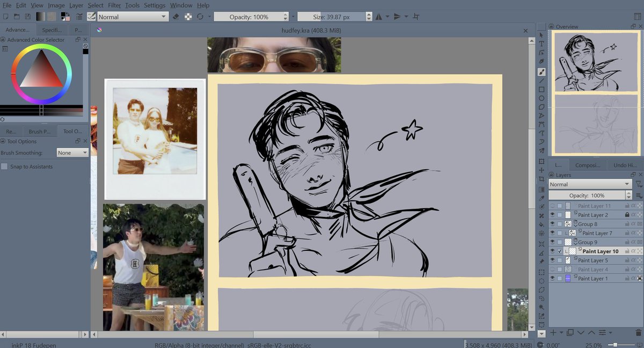Open the Settings menu
Screen dimensions: 644x348
click(155, 5)
